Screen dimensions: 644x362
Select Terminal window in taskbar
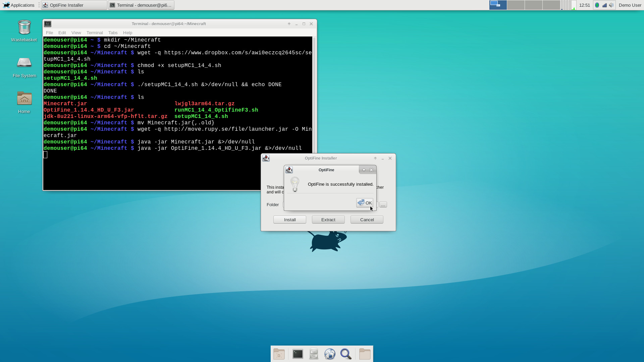(x=141, y=5)
